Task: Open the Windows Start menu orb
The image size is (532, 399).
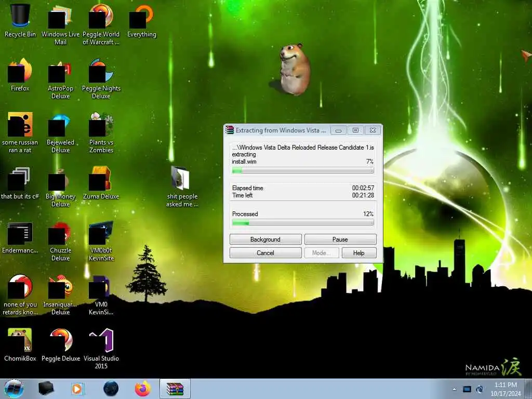Action: coord(14,389)
